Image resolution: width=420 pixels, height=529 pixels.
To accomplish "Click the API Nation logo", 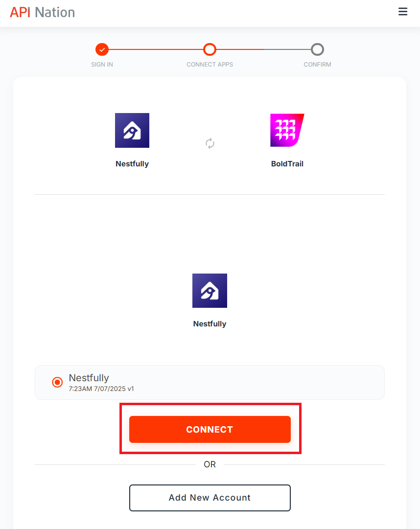I will [x=43, y=13].
